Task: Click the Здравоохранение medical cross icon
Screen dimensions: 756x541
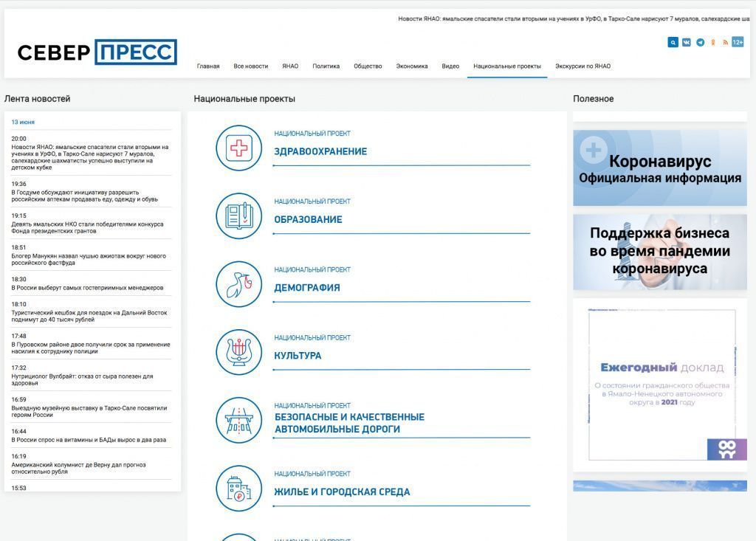Action: 238,148
